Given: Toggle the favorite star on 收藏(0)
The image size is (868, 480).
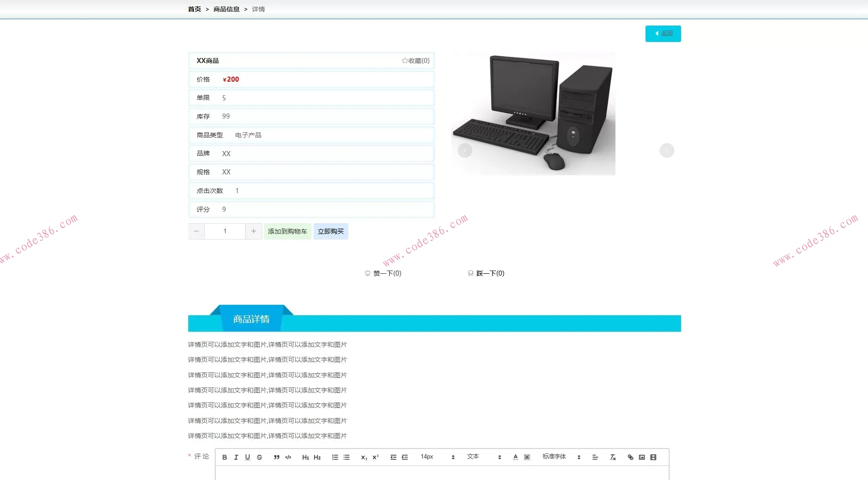Looking at the screenshot, I should point(415,60).
